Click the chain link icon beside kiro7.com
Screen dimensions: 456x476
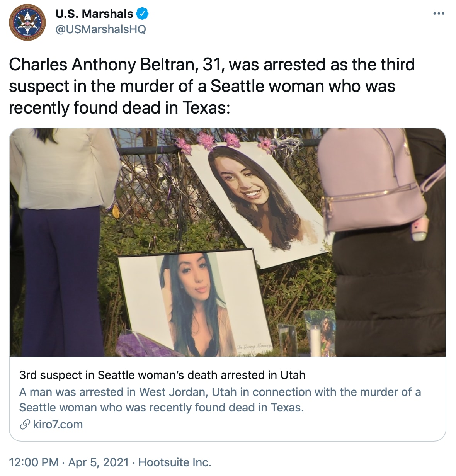(25, 425)
